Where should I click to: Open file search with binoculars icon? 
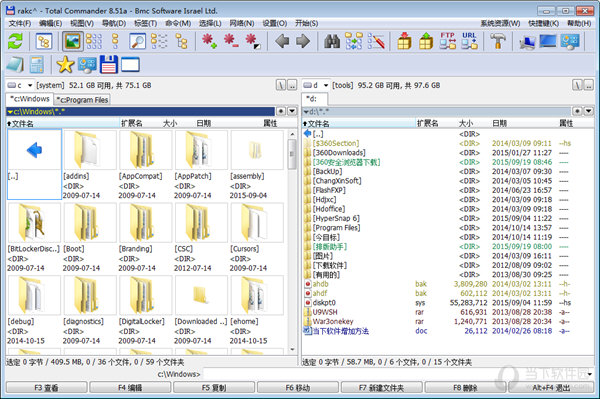(x=332, y=41)
